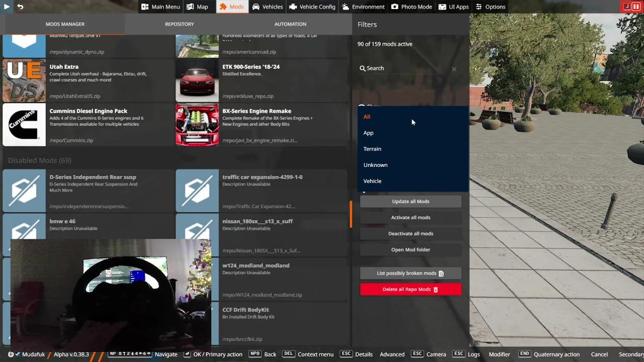Click the BX-Series Engine Remake thumbnail
This screenshot has height=362, width=644.
(197, 125)
